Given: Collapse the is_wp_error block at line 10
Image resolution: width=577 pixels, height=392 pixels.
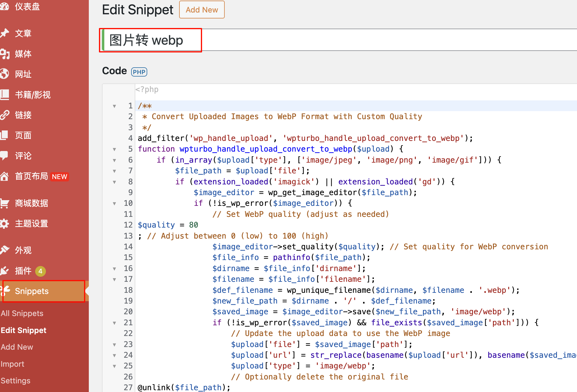Looking at the screenshot, I should 114,203.
